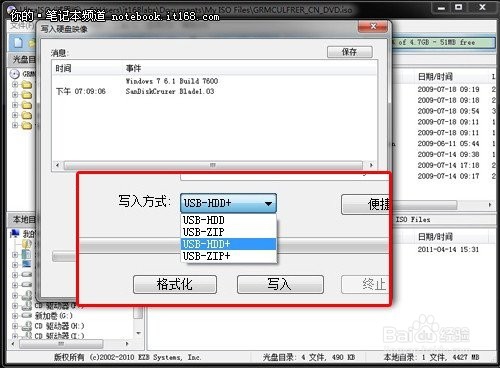This screenshot has height=368, width=500.
Task: Select row dated 2009-06-11 05:44
Action: click(x=448, y=143)
